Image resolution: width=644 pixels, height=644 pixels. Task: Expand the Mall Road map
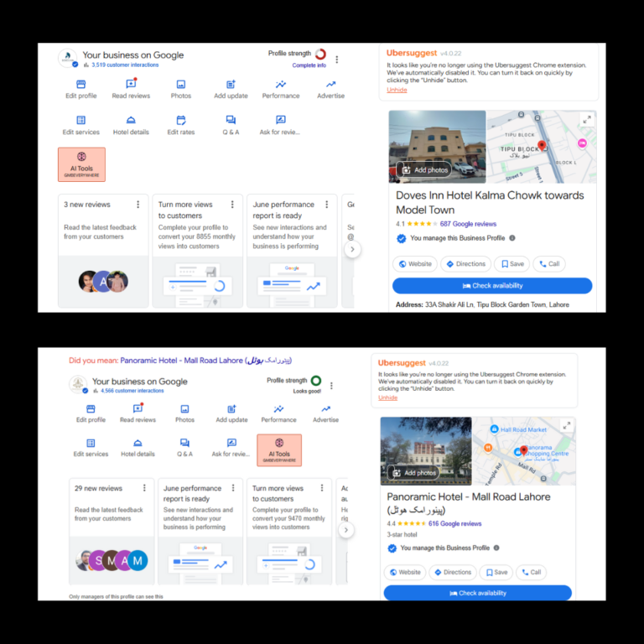pyautogui.click(x=567, y=425)
